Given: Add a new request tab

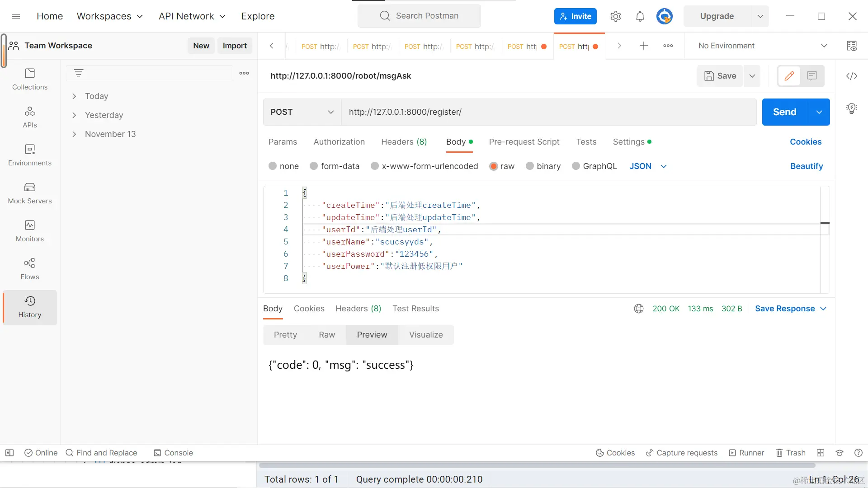Looking at the screenshot, I should click(x=644, y=46).
